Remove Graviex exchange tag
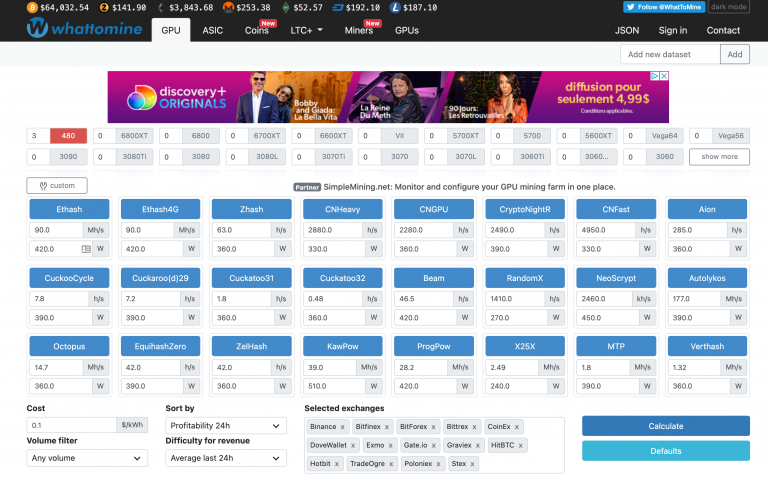 pos(478,446)
